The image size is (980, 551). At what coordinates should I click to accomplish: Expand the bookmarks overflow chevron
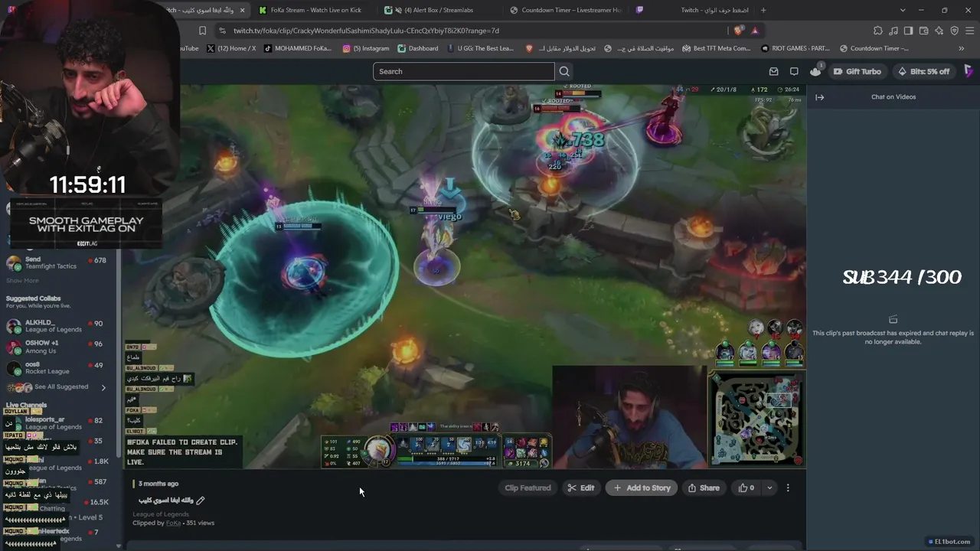point(962,48)
